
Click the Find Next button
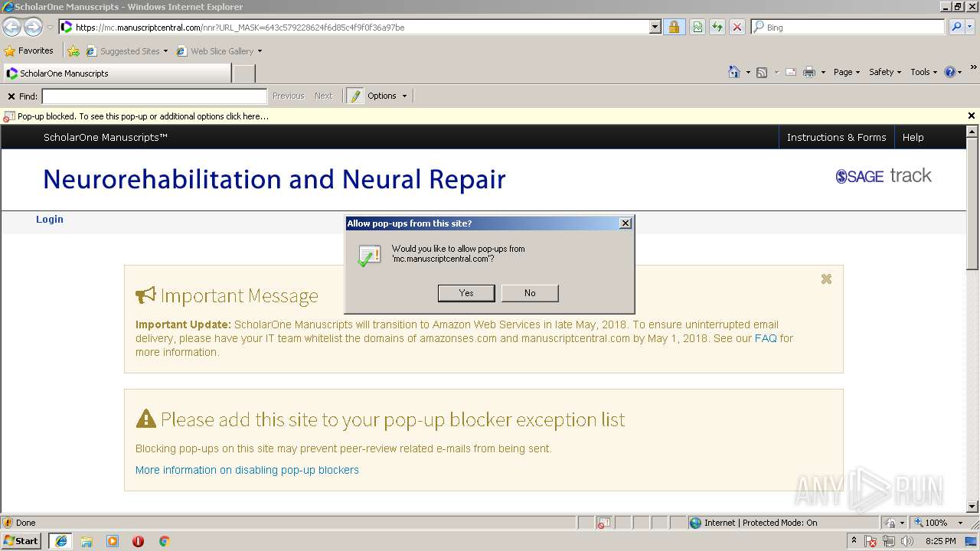(323, 96)
